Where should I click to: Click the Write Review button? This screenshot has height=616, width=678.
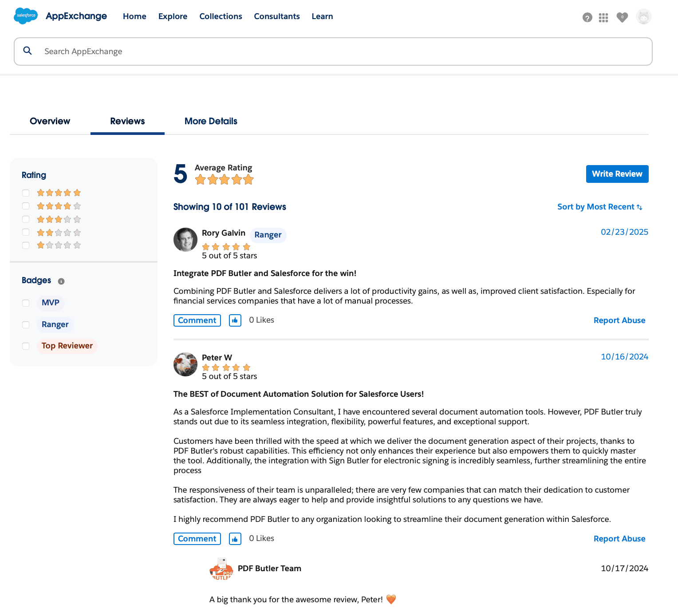(x=617, y=174)
